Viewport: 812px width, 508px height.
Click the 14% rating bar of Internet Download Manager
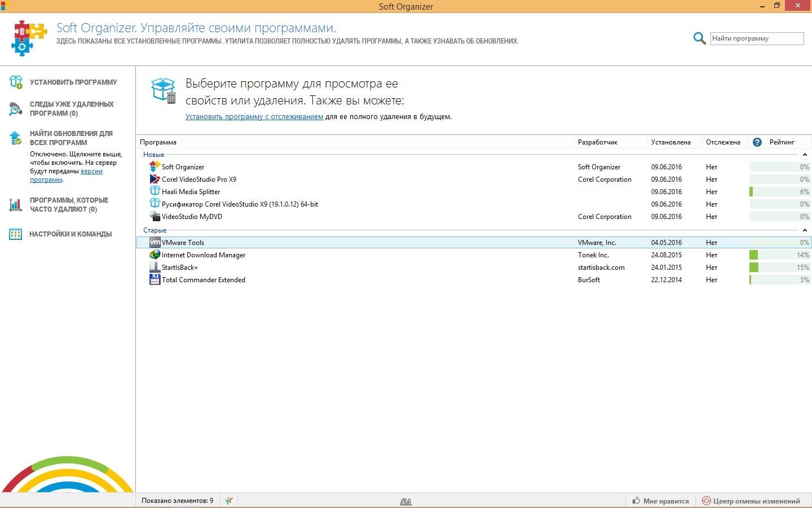click(780, 255)
